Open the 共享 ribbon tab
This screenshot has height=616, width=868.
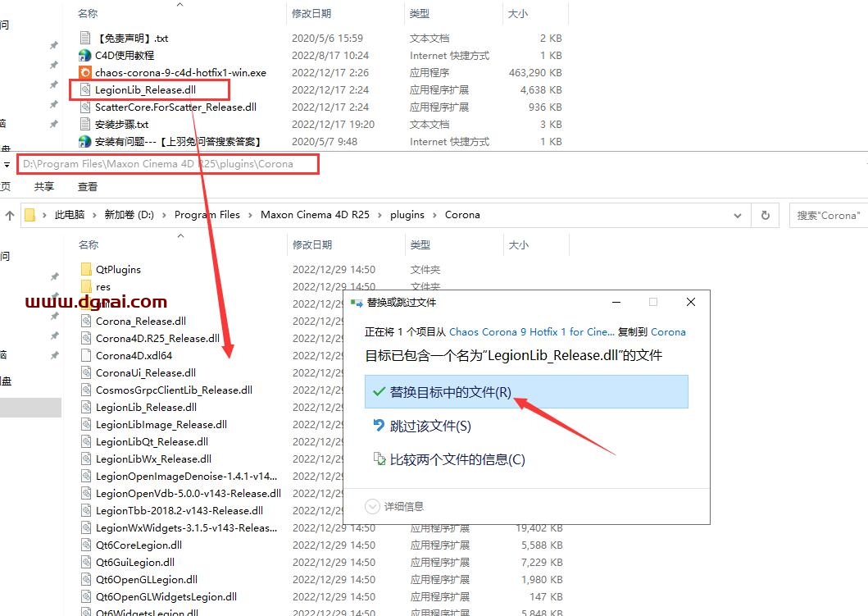(43, 187)
